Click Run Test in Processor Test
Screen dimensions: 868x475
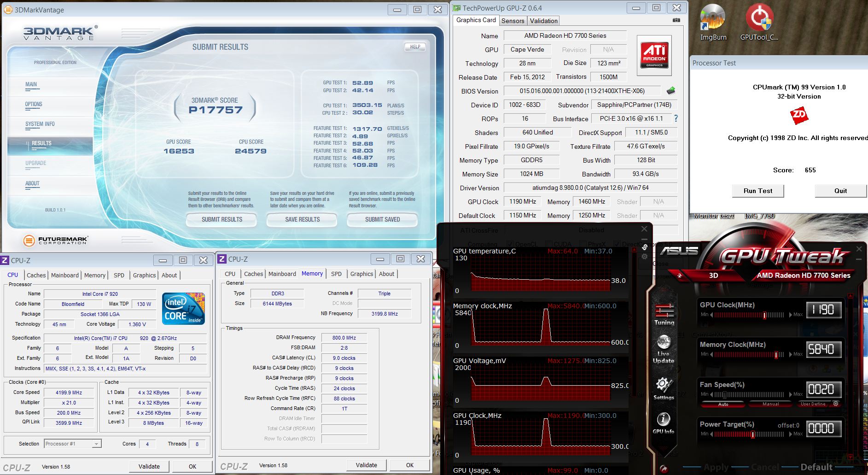click(x=758, y=191)
